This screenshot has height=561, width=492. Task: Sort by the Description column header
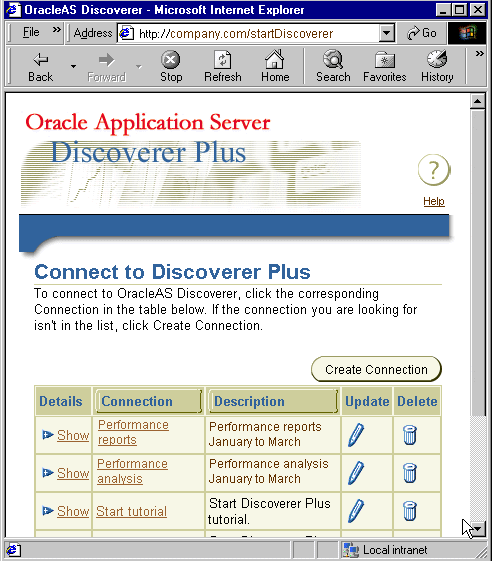tap(272, 401)
